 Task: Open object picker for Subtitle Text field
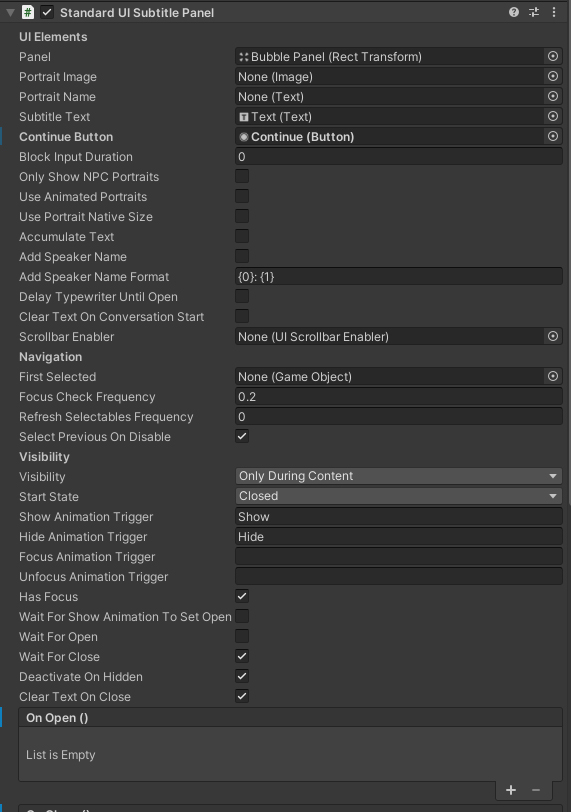click(x=553, y=117)
